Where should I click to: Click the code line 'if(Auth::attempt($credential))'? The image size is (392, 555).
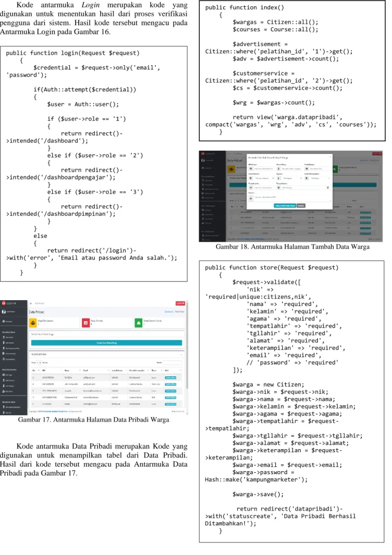point(84,90)
